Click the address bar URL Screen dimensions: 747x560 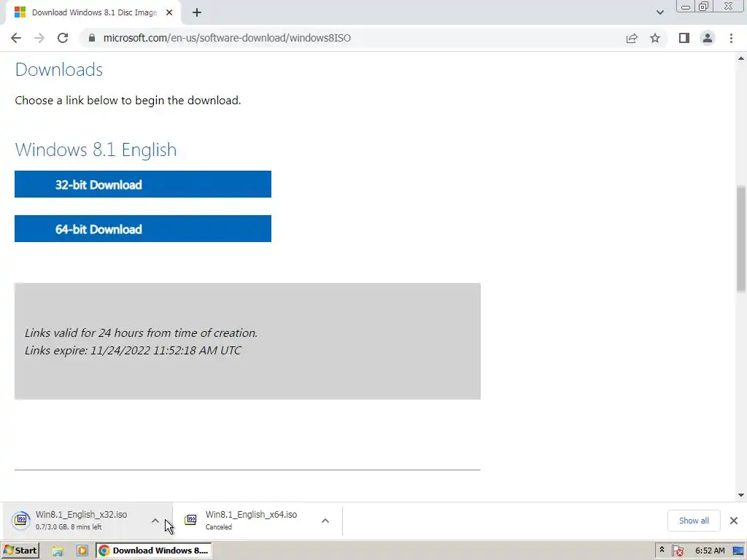(x=227, y=38)
